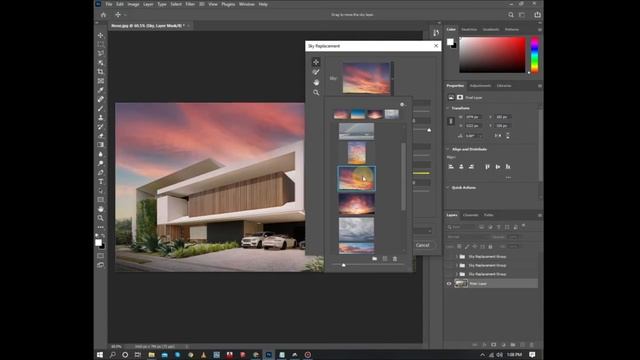
Task: Go to the Home screen icon
Action: click(103, 15)
